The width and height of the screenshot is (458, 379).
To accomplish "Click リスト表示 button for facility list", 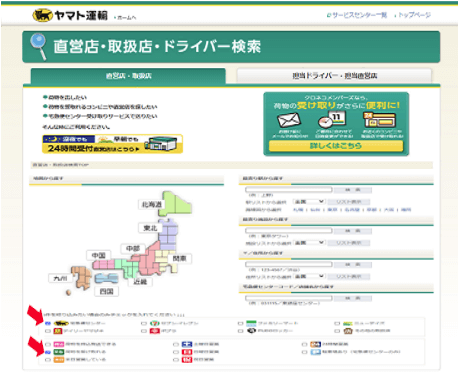I will [x=349, y=243].
